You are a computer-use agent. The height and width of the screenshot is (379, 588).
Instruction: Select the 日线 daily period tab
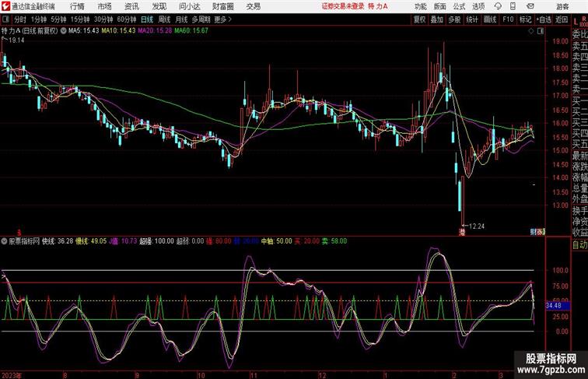click(147, 19)
